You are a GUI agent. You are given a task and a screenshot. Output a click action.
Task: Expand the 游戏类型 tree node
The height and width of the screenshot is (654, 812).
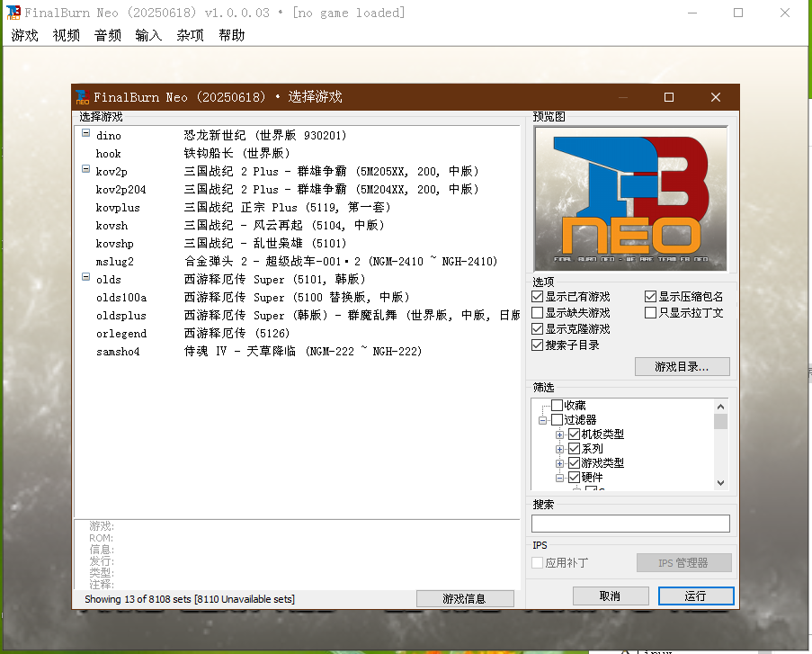tap(560, 463)
